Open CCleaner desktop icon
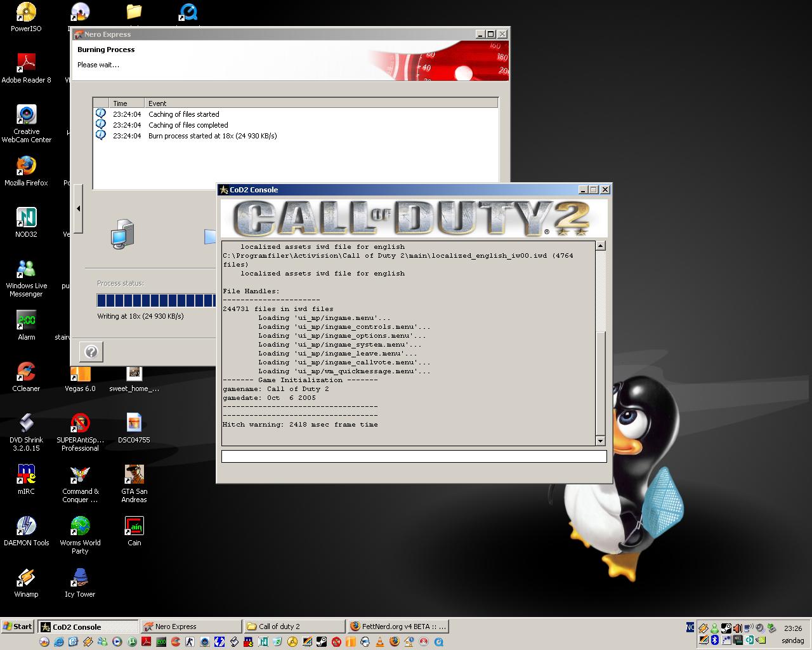This screenshot has height=650, width=812. point(26,372)
